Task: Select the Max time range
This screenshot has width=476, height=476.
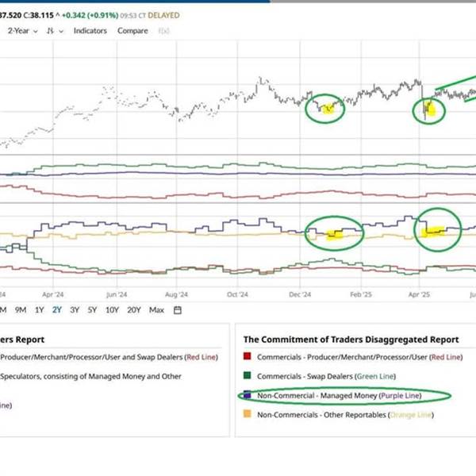Action: click(157, 310)
